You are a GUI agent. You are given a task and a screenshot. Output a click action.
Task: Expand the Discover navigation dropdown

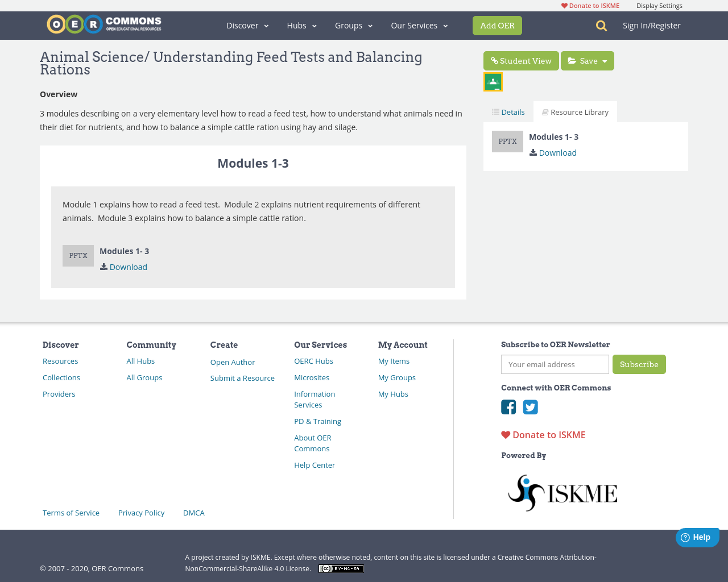click(247, 25)
